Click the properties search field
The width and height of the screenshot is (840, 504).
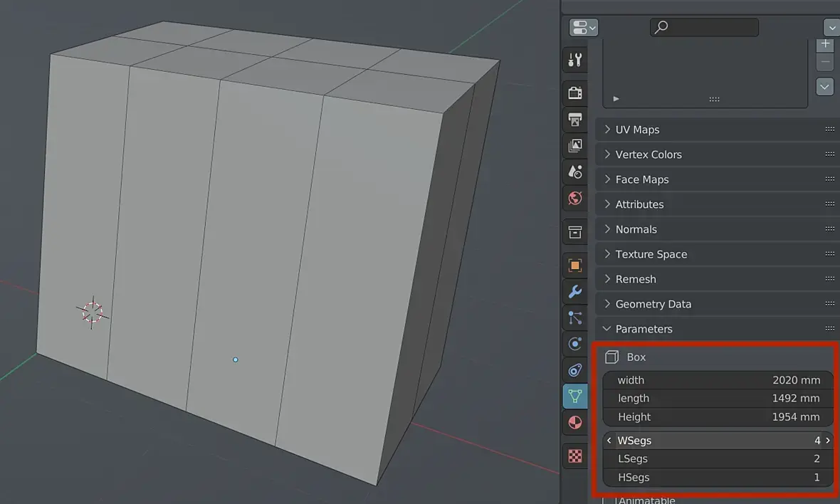pos(704,27)
